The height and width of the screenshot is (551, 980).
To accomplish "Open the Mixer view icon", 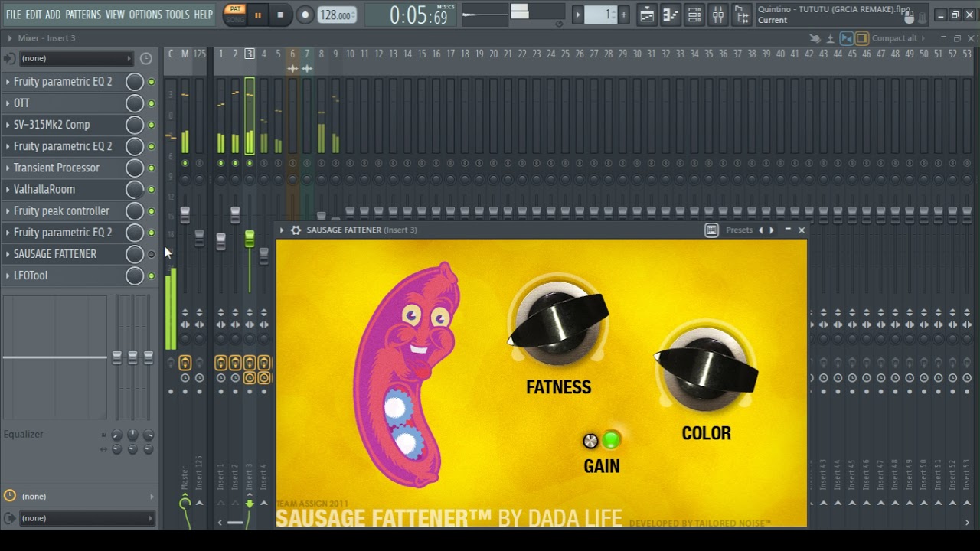I will [718, 15].
